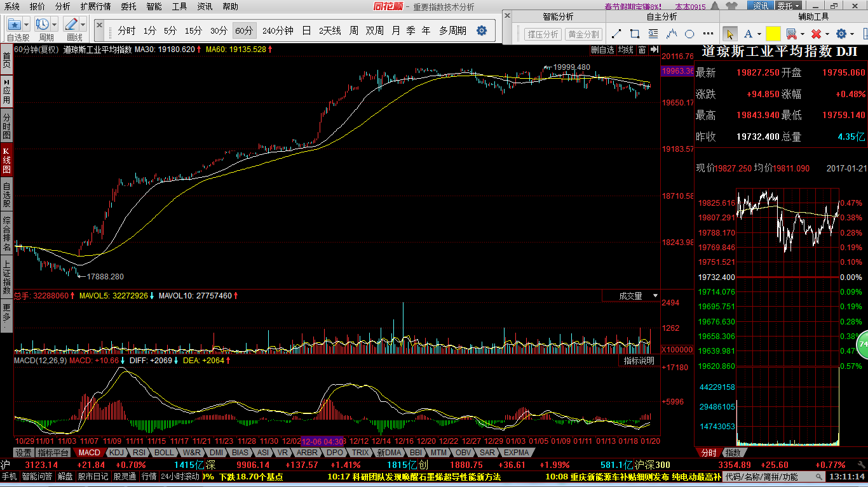
Task: Select the line segment drawing tool
Action: pos(616,34)
